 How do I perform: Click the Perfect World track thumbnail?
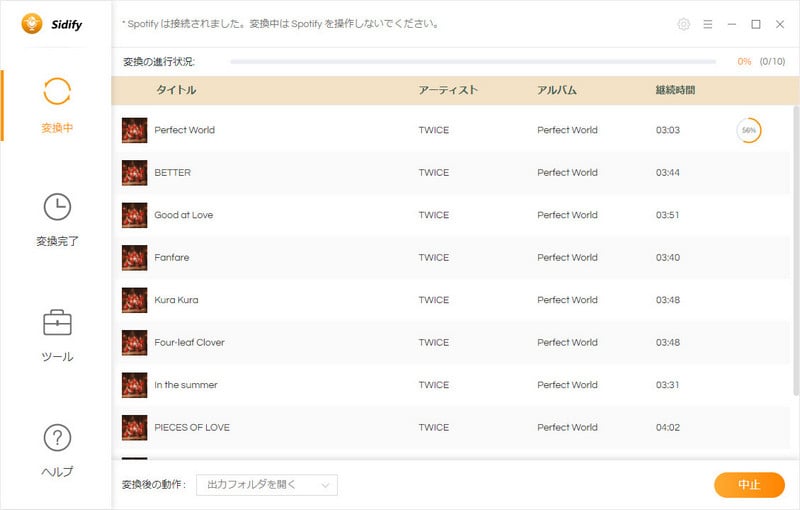point(134,130)
